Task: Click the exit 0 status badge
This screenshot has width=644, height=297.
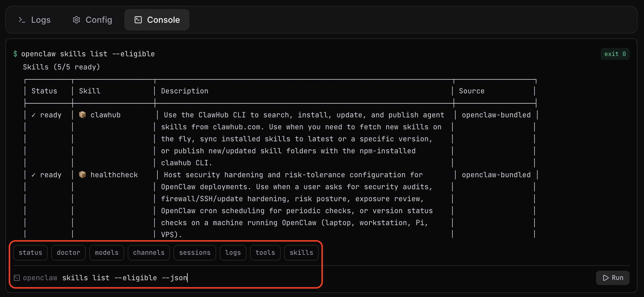Action: click(x=615, y=54)
